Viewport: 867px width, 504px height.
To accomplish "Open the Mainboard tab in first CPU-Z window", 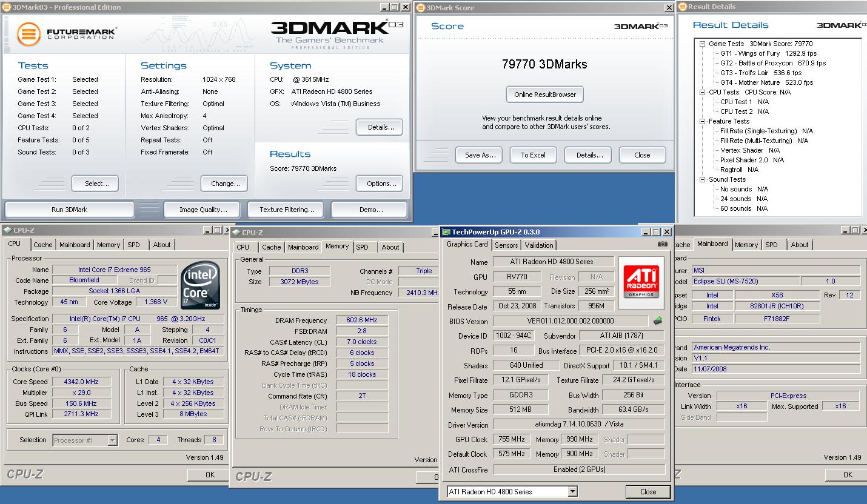I will tap(75, 245).
